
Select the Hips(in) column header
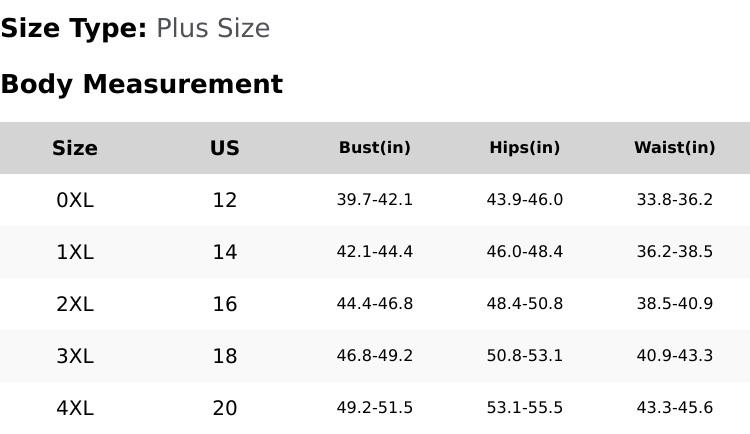525,148
